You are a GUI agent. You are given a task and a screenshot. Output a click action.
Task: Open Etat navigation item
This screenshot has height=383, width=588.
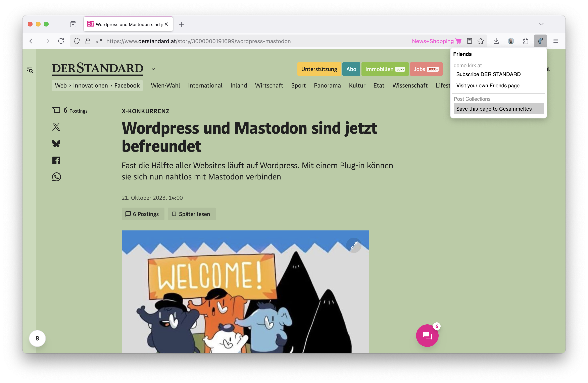pos(379,86)
